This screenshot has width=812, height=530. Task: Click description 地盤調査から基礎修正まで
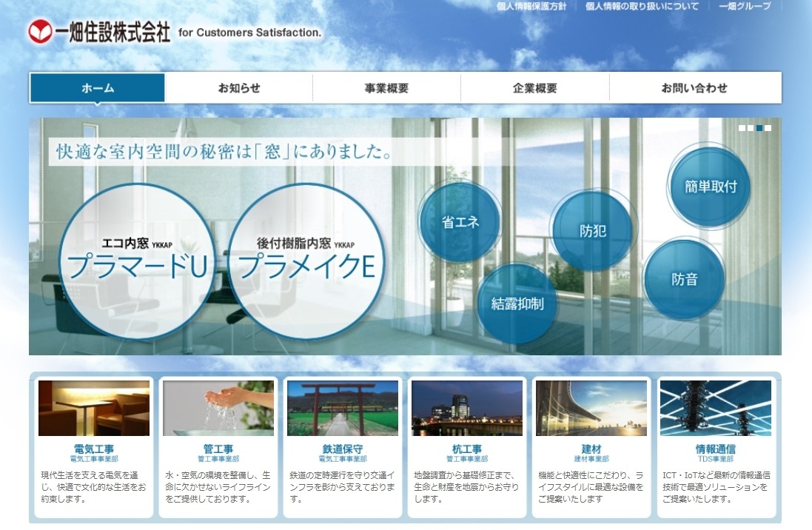tap(466, 487)
